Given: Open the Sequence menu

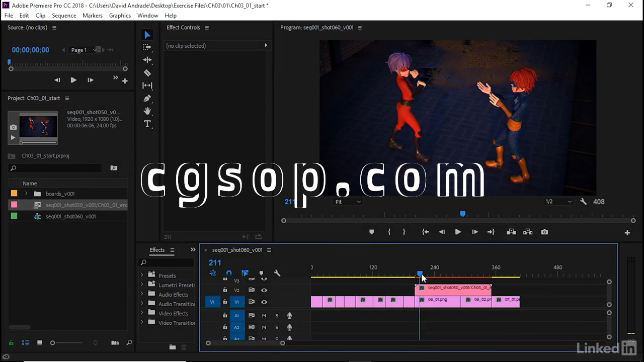Looking at the screenshot, I should [64, 16].
